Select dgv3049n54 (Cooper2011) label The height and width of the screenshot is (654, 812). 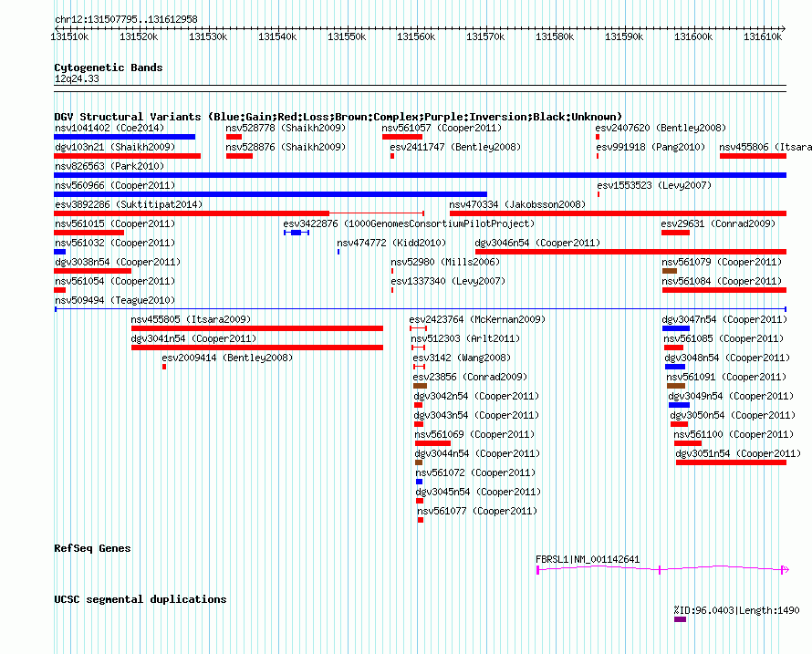[731, 396]
